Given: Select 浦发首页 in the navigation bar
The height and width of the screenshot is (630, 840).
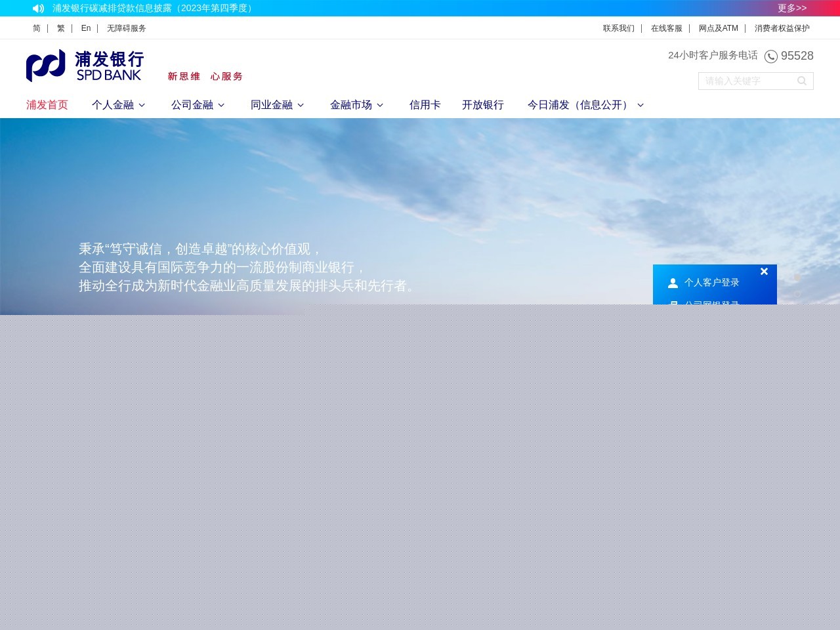Looking at the screenshot, I should (47, 105).
